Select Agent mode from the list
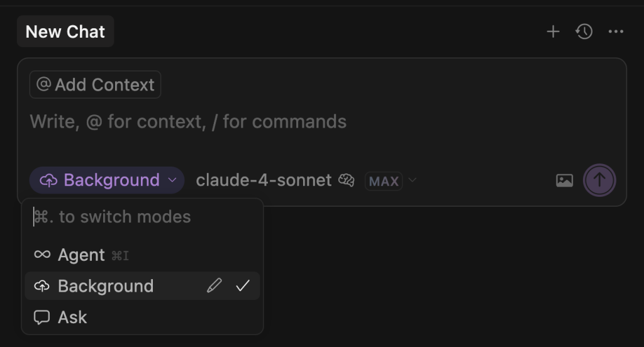The width and height of the screenshot is (644, 347). tap(82, 255)
